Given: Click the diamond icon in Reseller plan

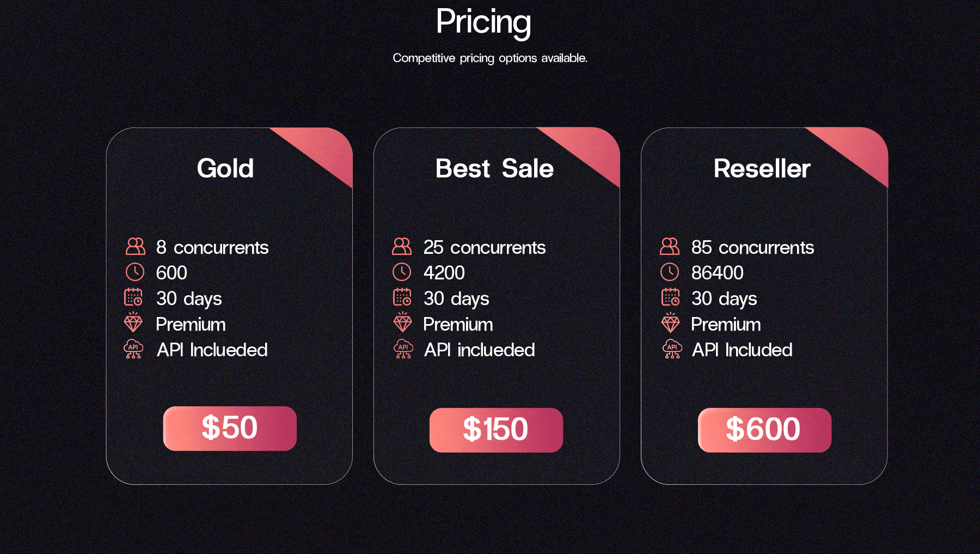Looking at the screenshot, I should coord(671,322).
